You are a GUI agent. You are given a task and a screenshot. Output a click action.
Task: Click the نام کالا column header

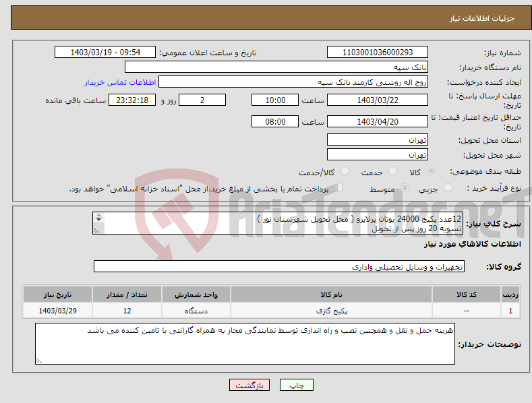point(331,294)
